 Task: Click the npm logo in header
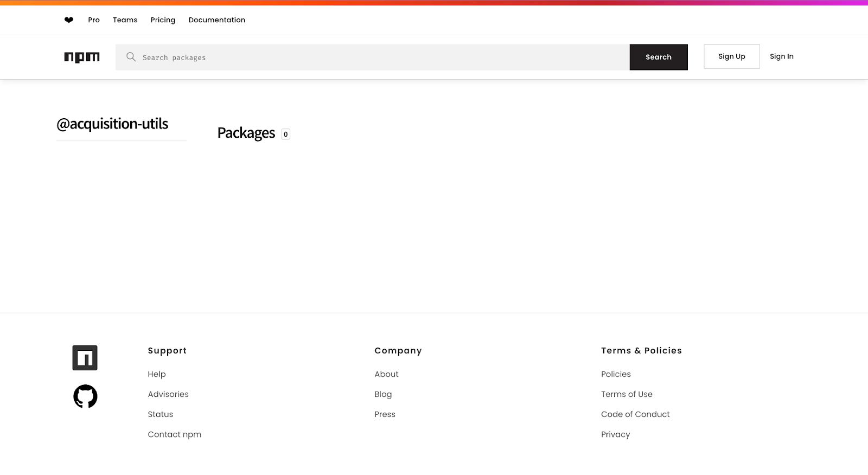(82, 57)
